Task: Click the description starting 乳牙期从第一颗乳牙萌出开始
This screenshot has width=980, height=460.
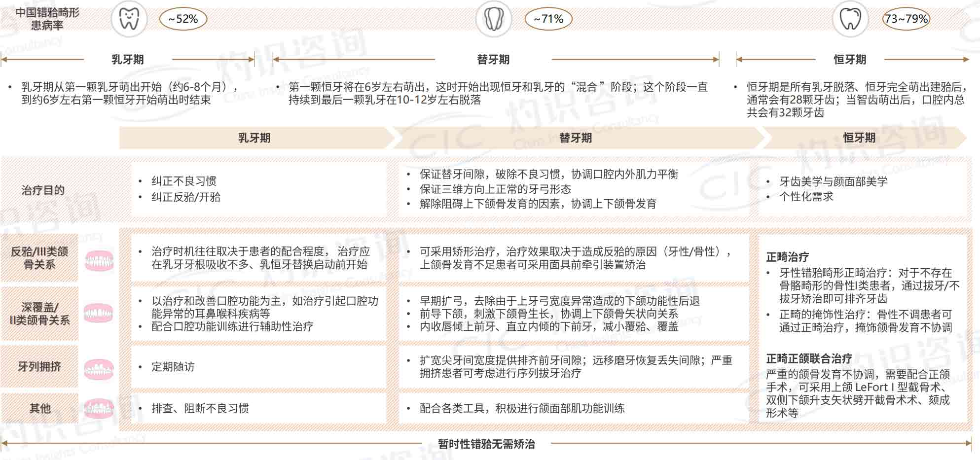Action: 130,93
